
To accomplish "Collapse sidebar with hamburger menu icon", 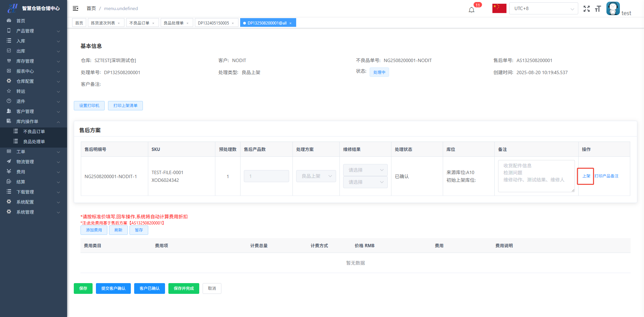I will [x=75, y=8].
